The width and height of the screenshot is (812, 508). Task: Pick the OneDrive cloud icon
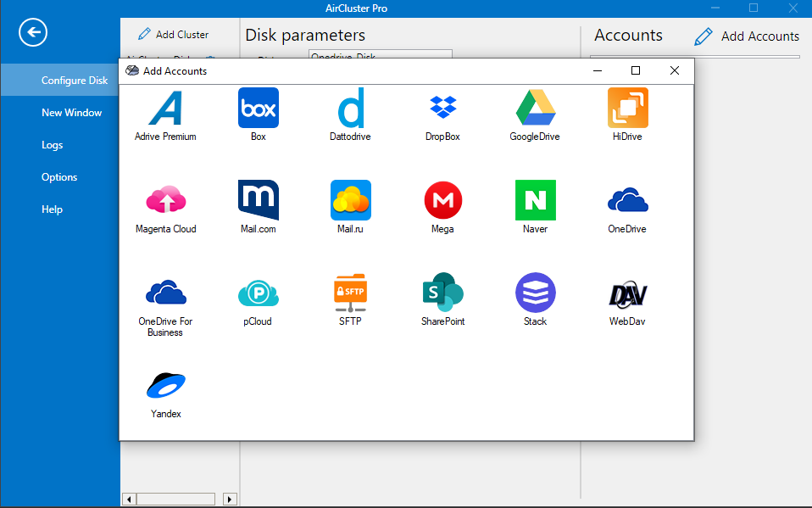point(627,200)
